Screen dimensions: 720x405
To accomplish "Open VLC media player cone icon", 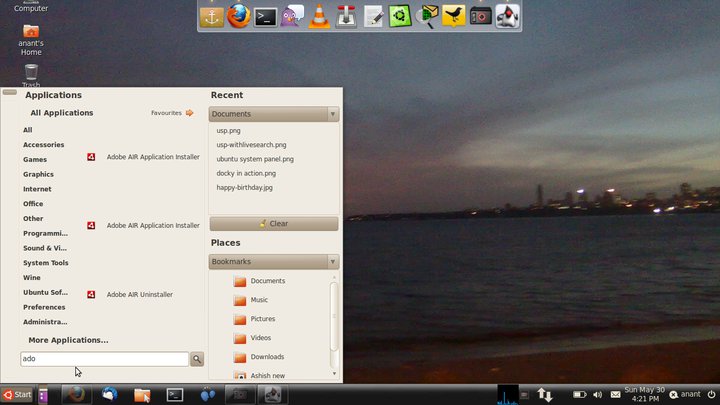I will [319, 16].
